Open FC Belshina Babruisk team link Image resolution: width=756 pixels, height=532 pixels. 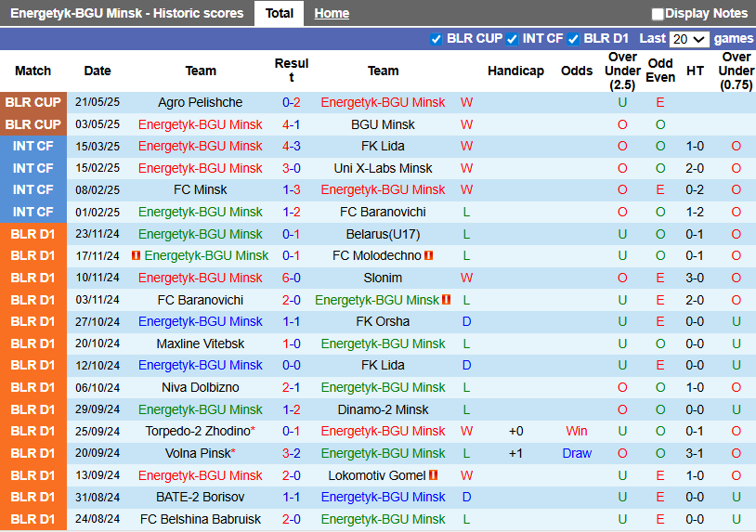coord(200,519)
